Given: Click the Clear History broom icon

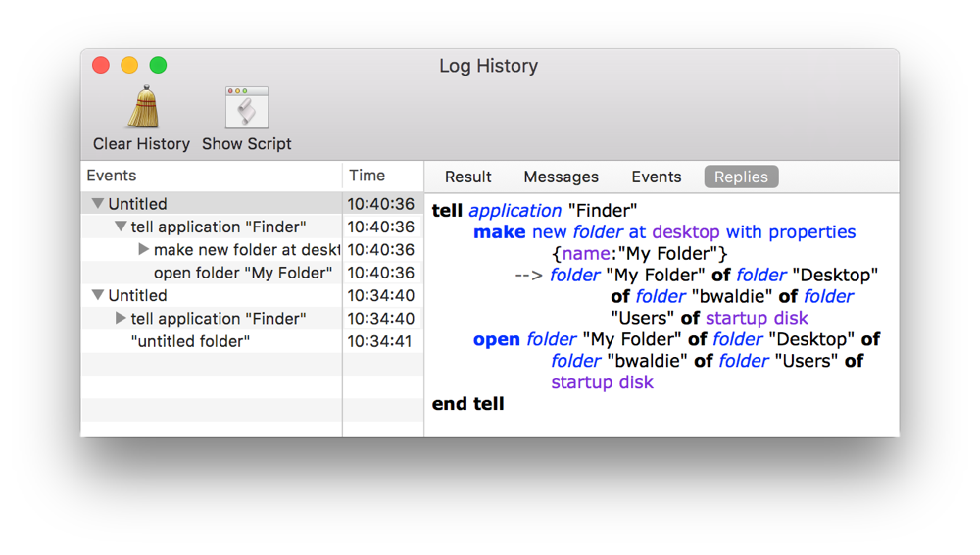Looking at the screenshot, I should click(144, 107).
